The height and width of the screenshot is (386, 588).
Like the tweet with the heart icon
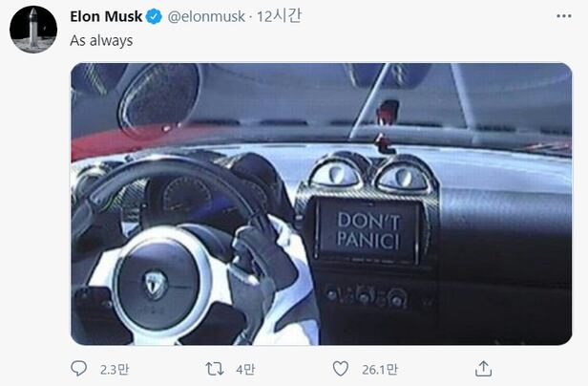click(341, 369)
